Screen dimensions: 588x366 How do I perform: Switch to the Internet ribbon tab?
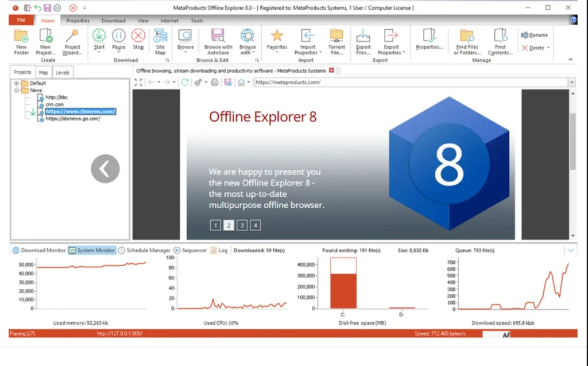coord(169,20)
